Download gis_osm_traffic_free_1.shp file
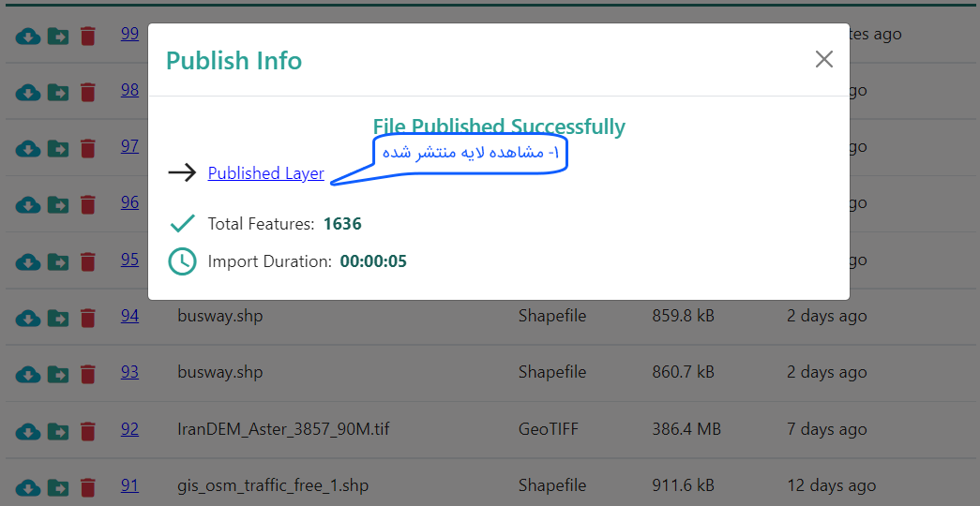This screenshot has width=980, height=506. point(28,487)
